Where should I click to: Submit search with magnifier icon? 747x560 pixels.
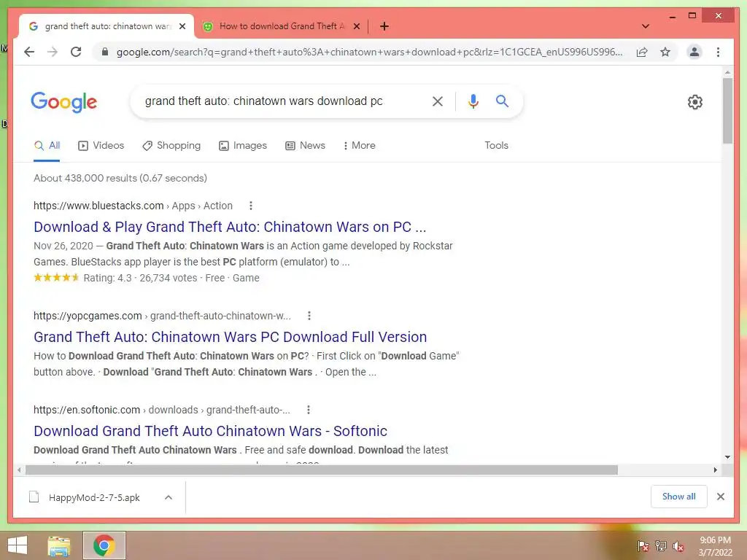coord(502,101)
